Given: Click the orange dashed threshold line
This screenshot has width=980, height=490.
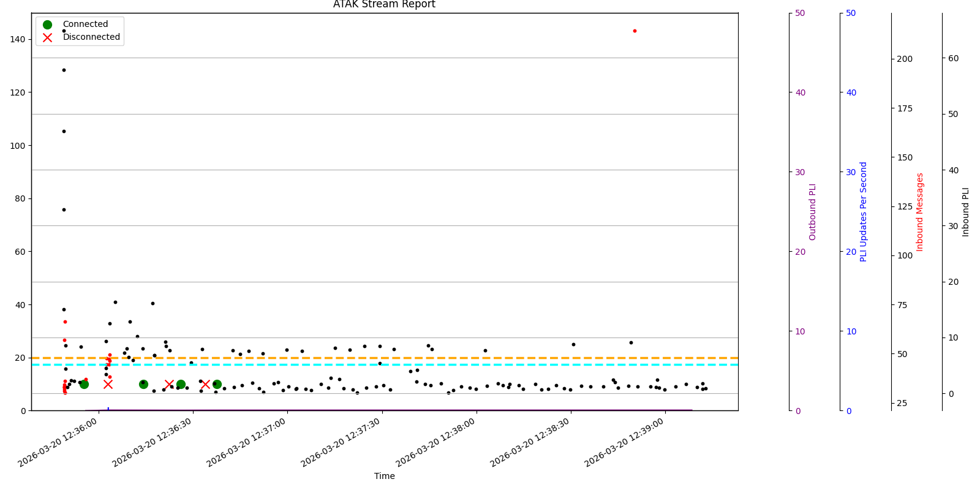Looking at the screenshot, I should 429,358.
